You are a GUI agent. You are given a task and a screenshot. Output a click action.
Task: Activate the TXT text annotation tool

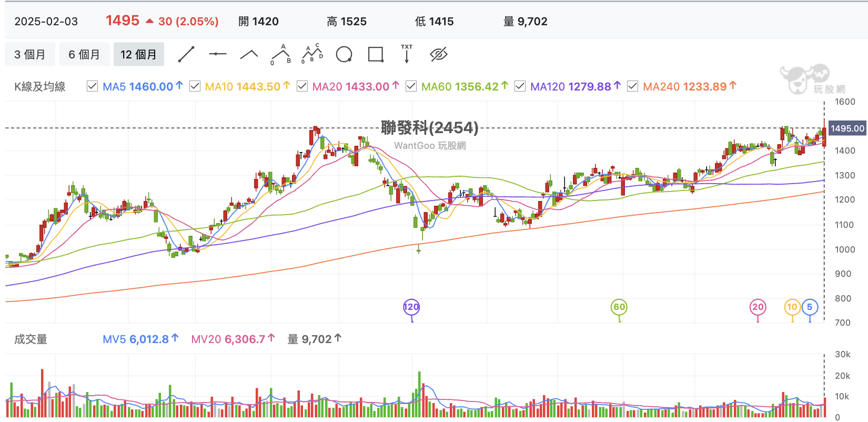(x=407, y=54)
